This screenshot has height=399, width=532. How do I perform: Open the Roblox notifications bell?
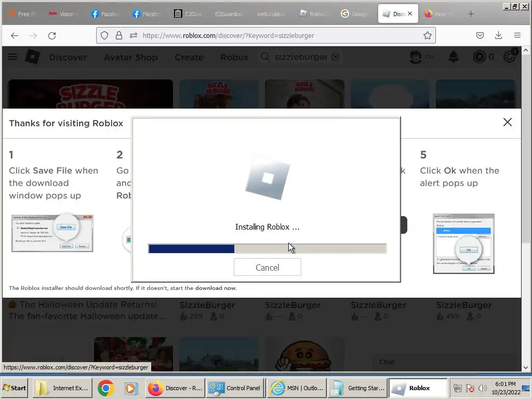click(x=454, y=57)
